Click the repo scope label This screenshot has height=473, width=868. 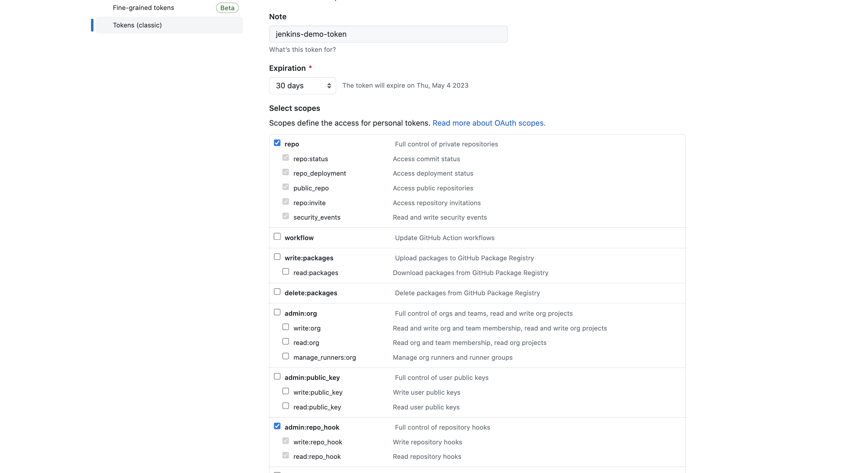tap(292, 144)
